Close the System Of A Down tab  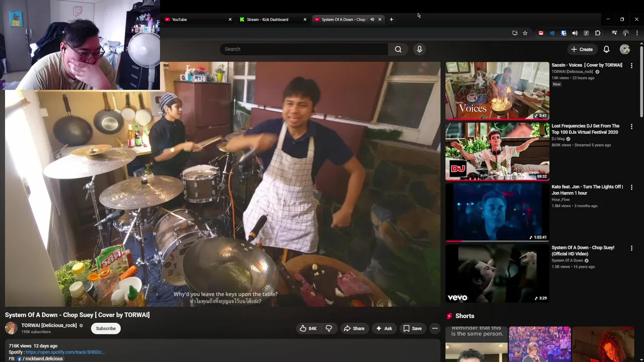coord(380,20)
